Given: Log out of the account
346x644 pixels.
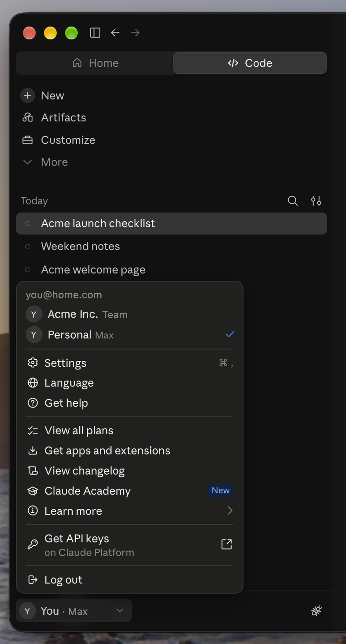Looking at the screenshot, I should click(130, 580).
